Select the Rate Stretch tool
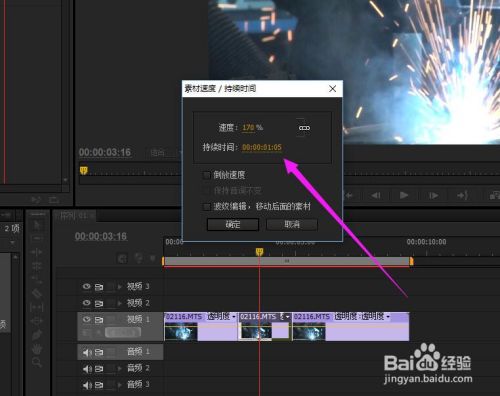Viewport: 500px width, 396px height. [37, 280]
